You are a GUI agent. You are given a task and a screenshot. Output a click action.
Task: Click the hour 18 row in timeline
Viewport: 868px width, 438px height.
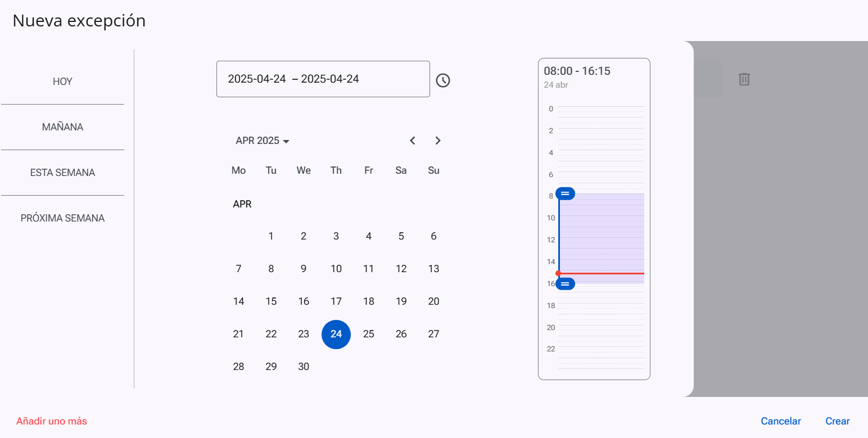[601, 309]
